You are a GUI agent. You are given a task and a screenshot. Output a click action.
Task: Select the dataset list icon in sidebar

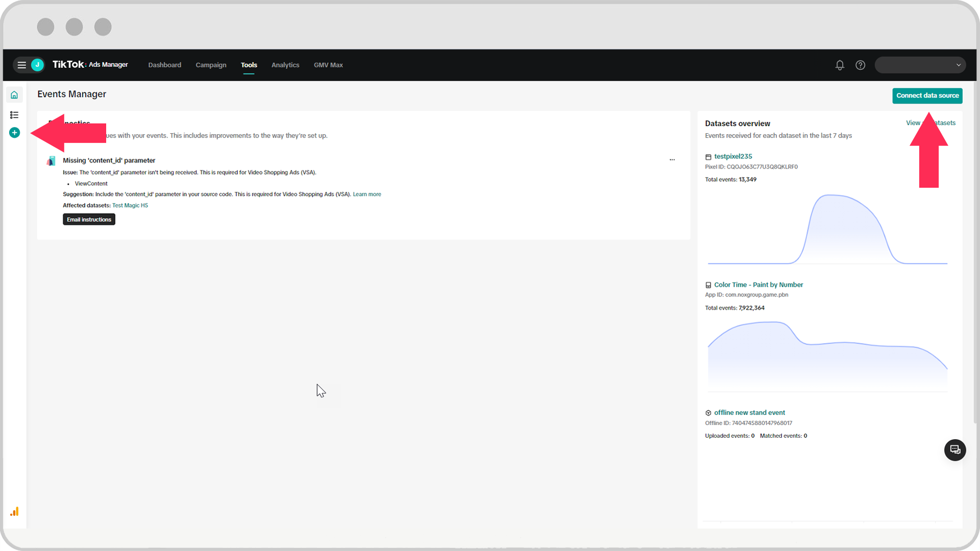14,115
